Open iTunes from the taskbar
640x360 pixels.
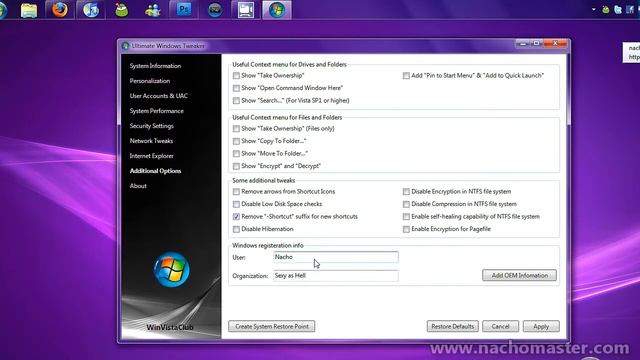point(91,10)
